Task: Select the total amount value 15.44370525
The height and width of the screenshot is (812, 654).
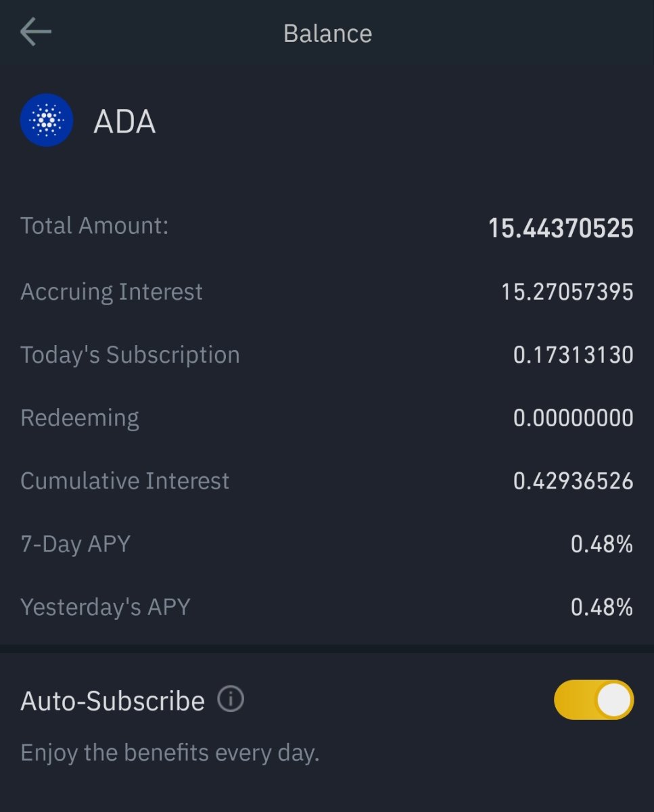Action: click(x=561, y=228)
